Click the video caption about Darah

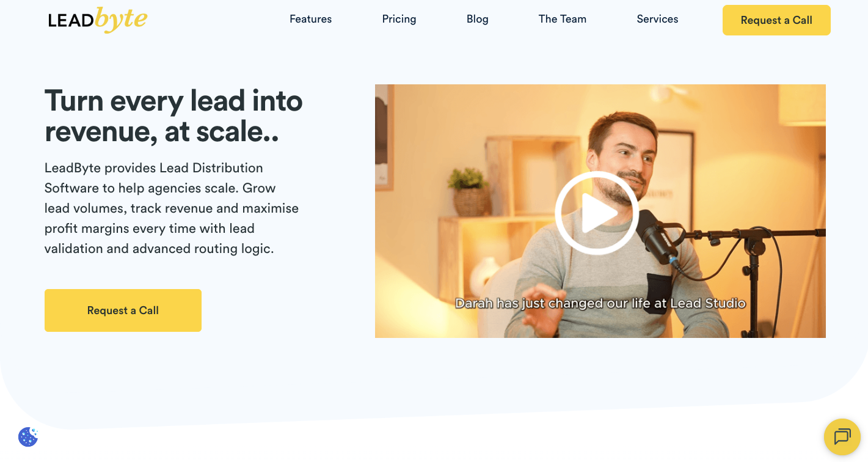click(x=600, y=303)
